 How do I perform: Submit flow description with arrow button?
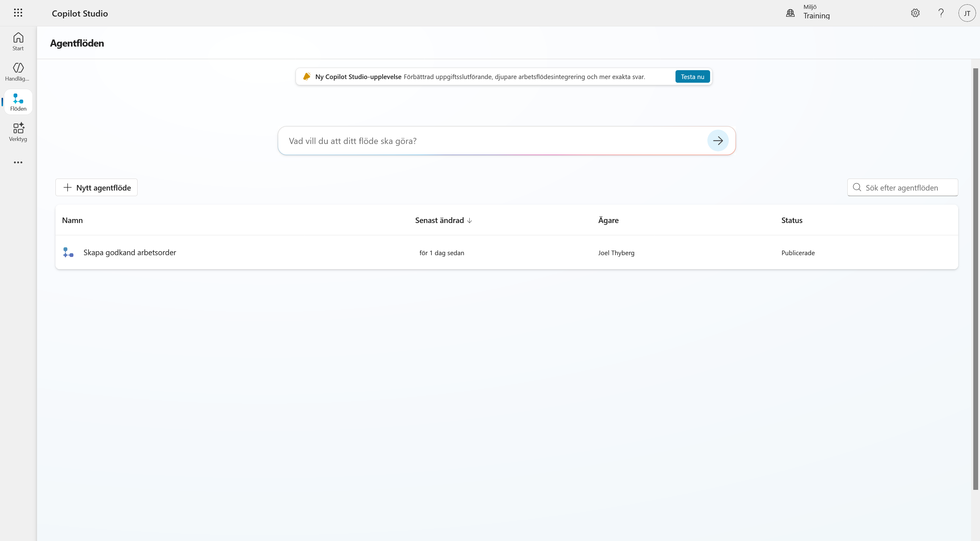pyautogui.click(x=718, y=141)
